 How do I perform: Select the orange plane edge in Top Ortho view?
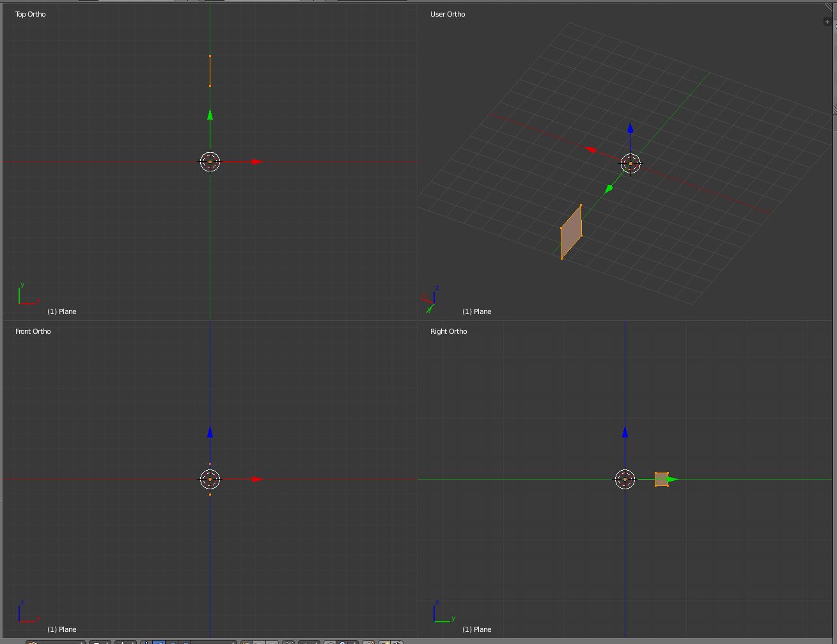point(210,71)
